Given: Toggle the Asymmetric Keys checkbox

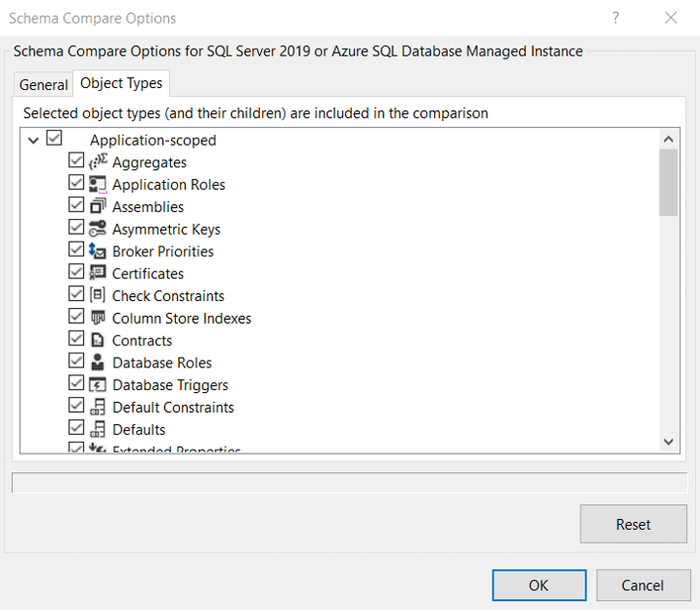Looking at the screenshot, I should (76, 227).
